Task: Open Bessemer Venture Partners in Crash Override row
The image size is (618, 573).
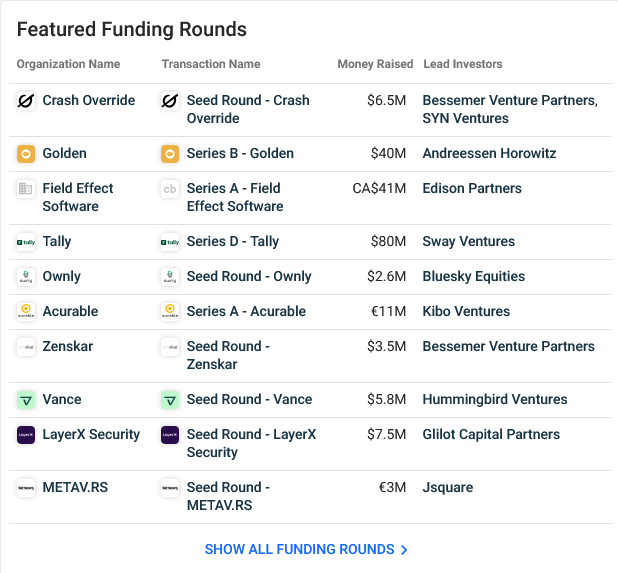Action: coord(510,100)
